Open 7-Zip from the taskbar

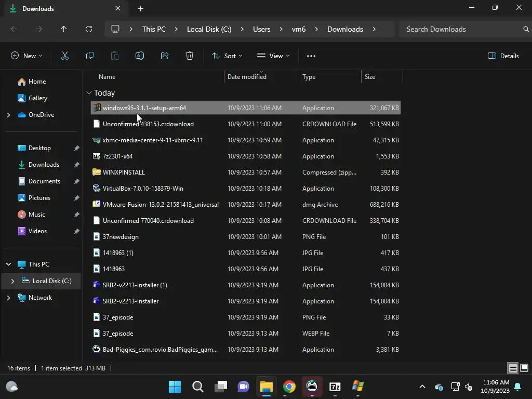[335, 387]
